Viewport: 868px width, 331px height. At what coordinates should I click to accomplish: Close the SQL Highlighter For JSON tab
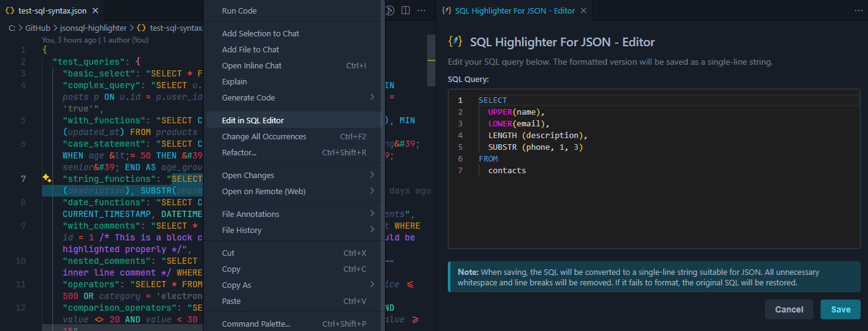click(x=584, y=10)
